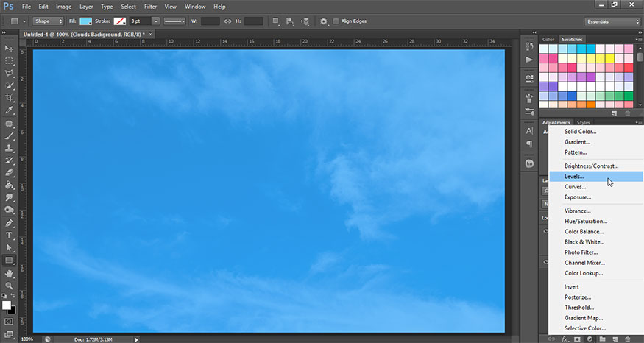Screen dimensions: 644x343
Task: Open the Essentials workspace dropdown
Action: point(612,21)
